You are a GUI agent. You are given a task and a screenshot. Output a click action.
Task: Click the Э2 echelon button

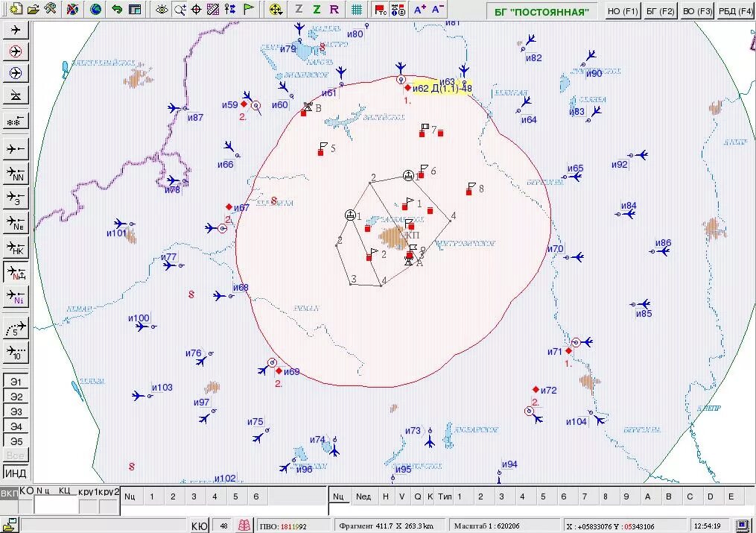tap(16, 396)
